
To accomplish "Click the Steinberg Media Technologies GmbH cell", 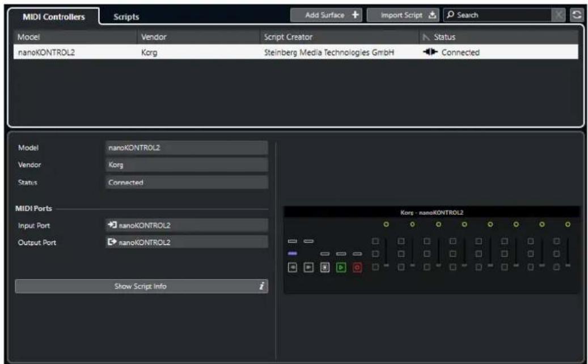I will pyautogui.click(x=329, y=53).
